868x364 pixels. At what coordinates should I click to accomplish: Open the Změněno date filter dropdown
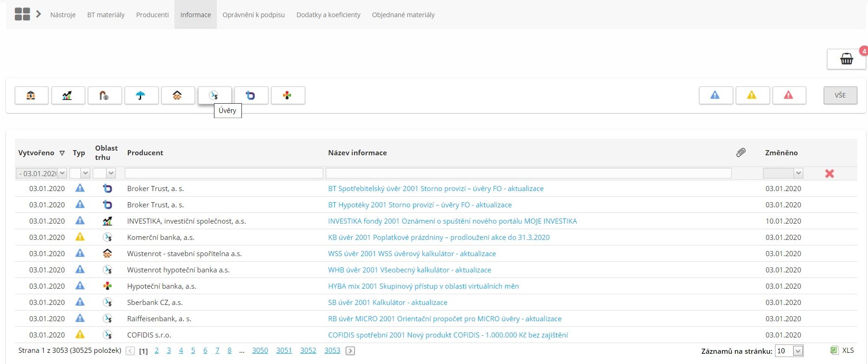[799, 173]
